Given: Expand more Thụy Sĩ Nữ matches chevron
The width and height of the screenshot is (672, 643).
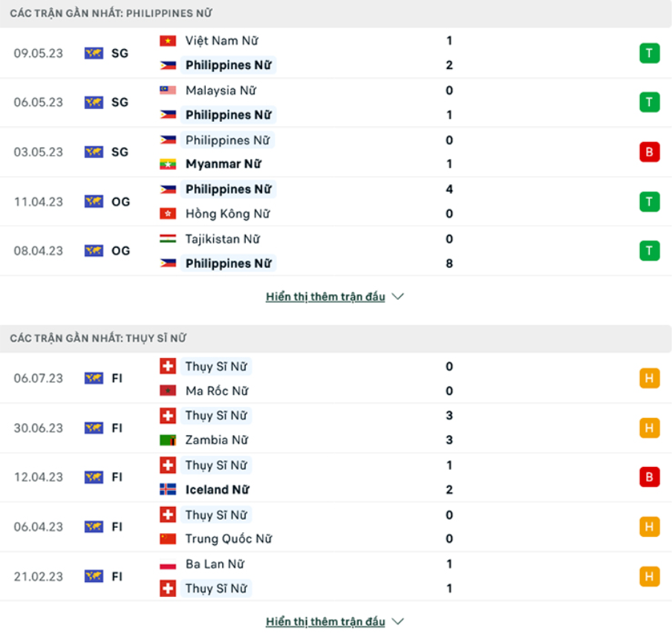Looking at the screenshot, I should (x=398, y=621).
